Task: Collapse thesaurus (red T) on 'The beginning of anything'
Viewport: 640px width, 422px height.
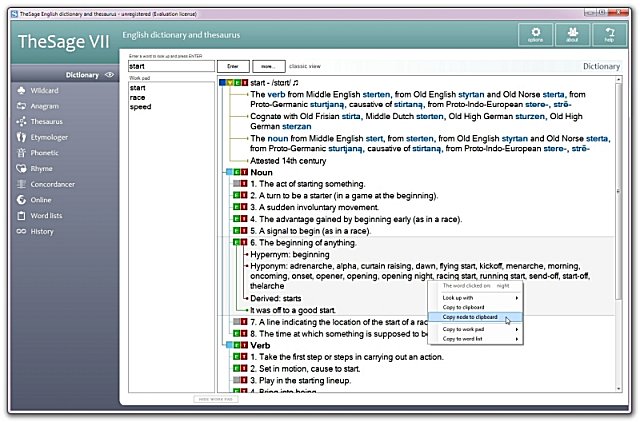Action: 244,242
